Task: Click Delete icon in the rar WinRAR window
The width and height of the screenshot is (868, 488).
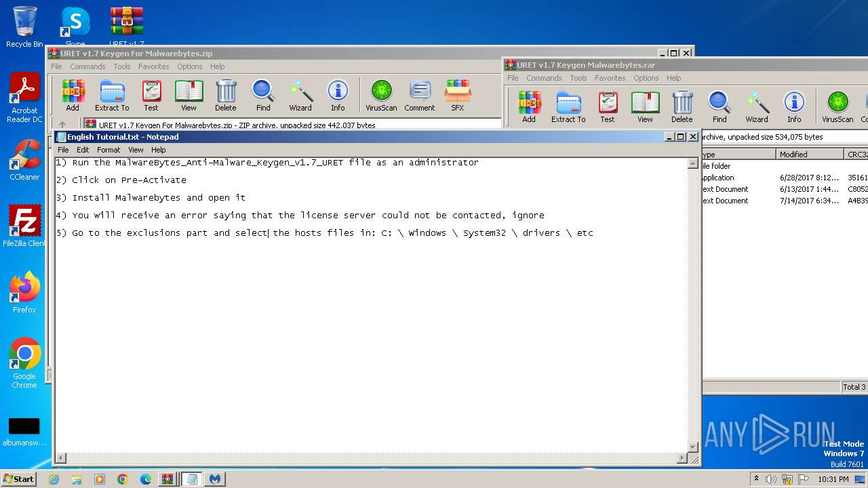Action: point(682,106)
